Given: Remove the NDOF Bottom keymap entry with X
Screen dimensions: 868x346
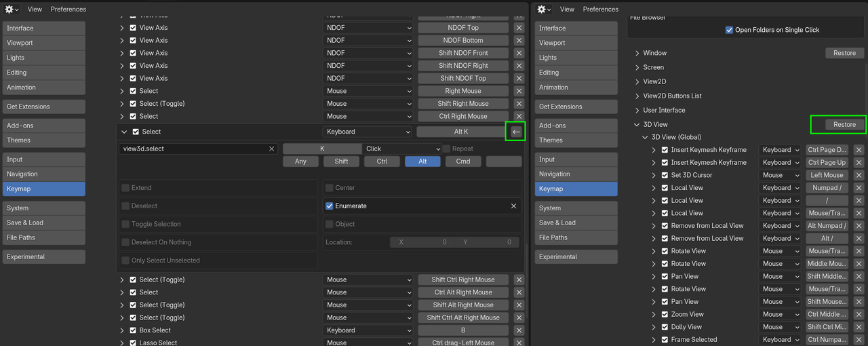Looking at the screenshot, I should tap(519, 41).
